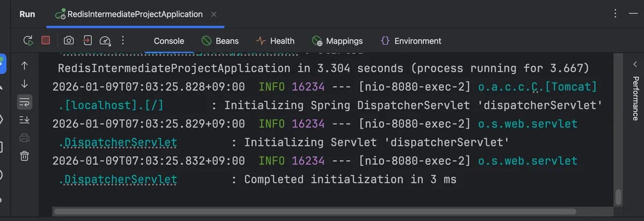Click INFO on the 25.828 log line
The height and width of the screenshot is (221, 644).
pos(272,87)
